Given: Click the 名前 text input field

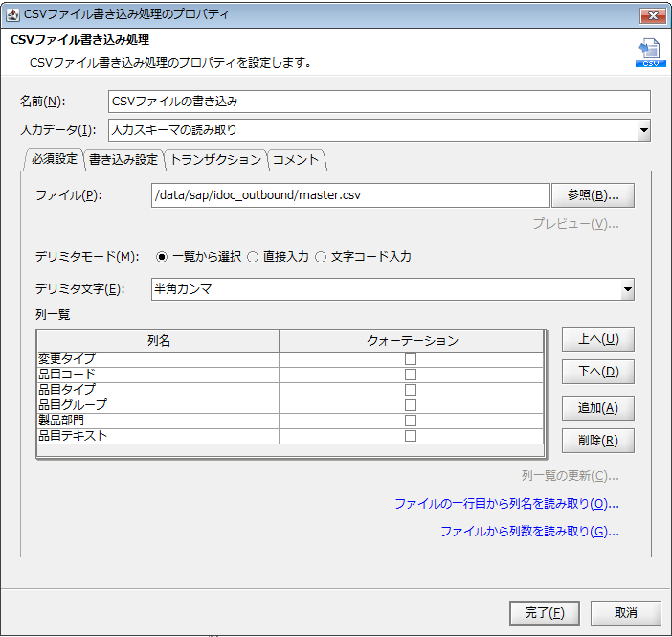Looking at the screenshot, I should coord(378,102).
